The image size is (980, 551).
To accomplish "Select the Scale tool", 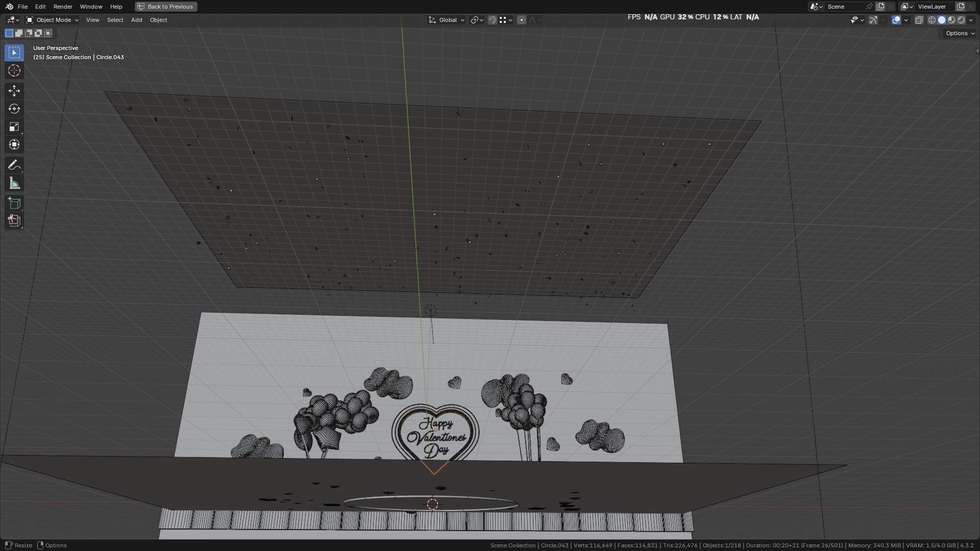I will point(14,127).
